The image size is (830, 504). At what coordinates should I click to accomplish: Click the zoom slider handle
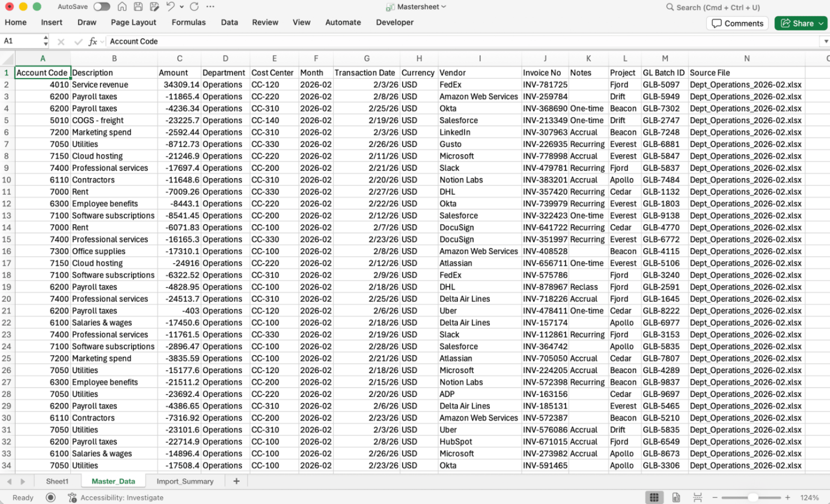coord(753,497)
